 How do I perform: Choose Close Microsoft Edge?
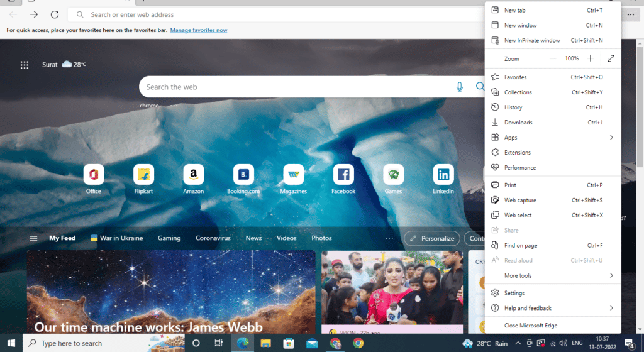coord(553,326)
